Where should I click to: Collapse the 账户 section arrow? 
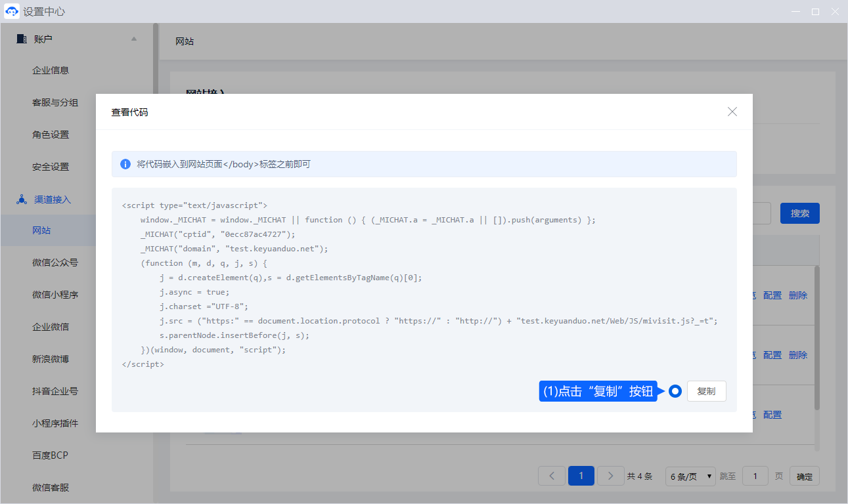[x=134, y=39]
